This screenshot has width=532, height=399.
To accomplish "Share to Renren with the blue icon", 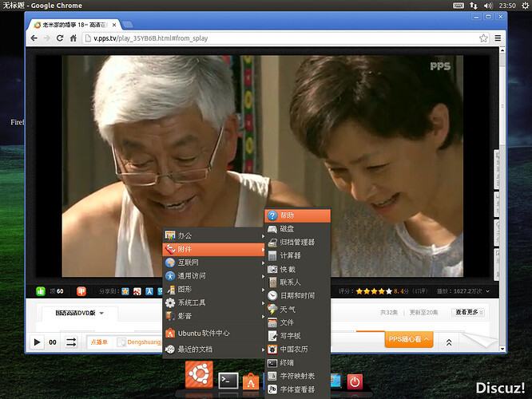I will 149,291.
